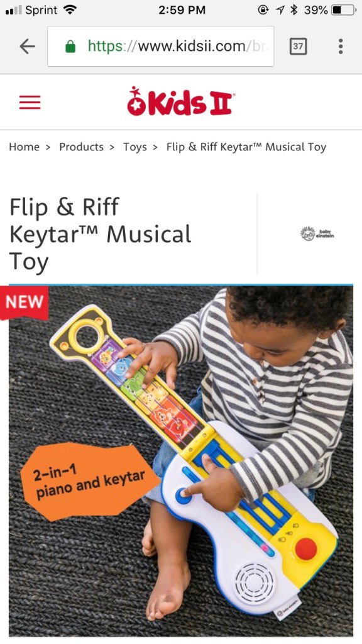Tap the Baby Einstein brand logo
Image resolution: width=362 pixels, height=644 pixels.
coord(317,234)
